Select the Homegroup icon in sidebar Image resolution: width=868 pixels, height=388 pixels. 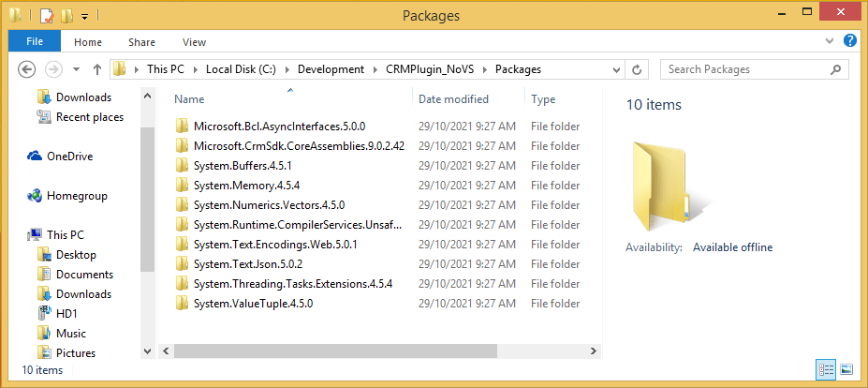pos(36,196)
